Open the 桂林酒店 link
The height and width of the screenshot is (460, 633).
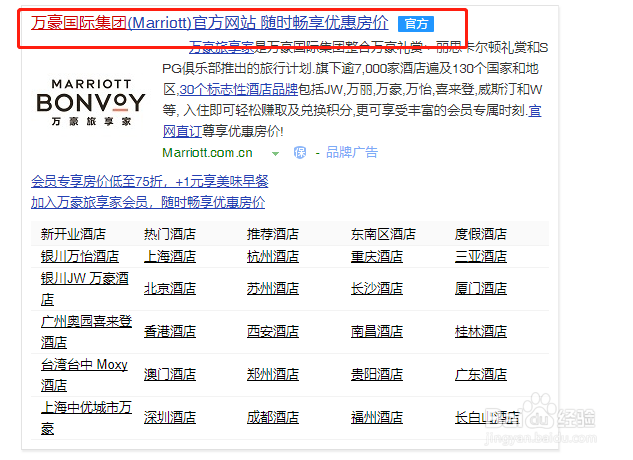[x=480, y=332]
